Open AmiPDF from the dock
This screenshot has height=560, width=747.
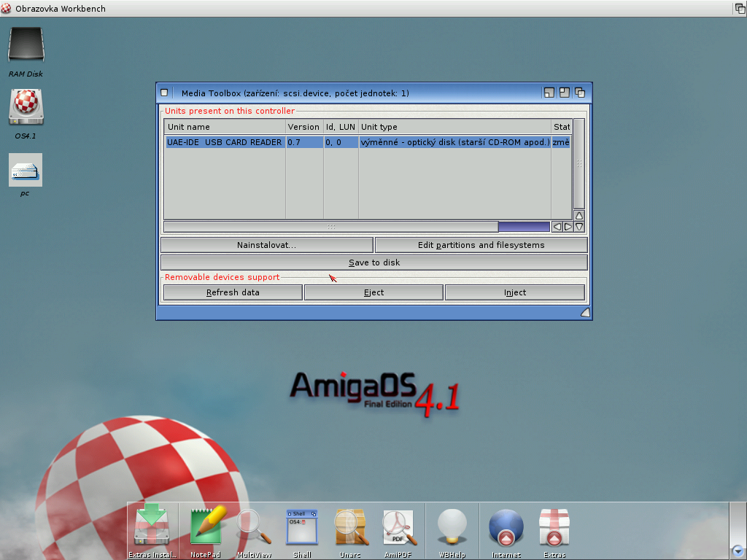pos(398,526)
